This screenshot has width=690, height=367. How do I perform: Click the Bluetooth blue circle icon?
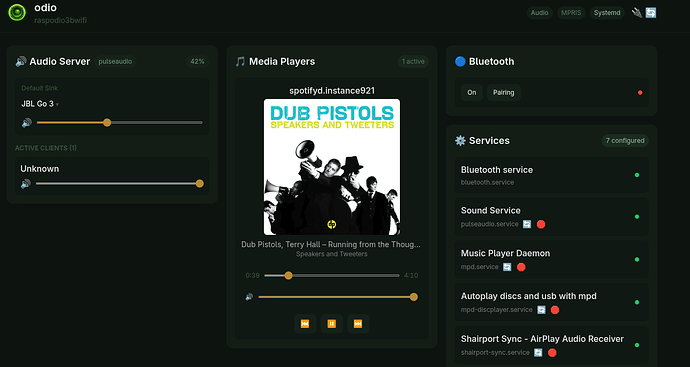click(460, 61)
